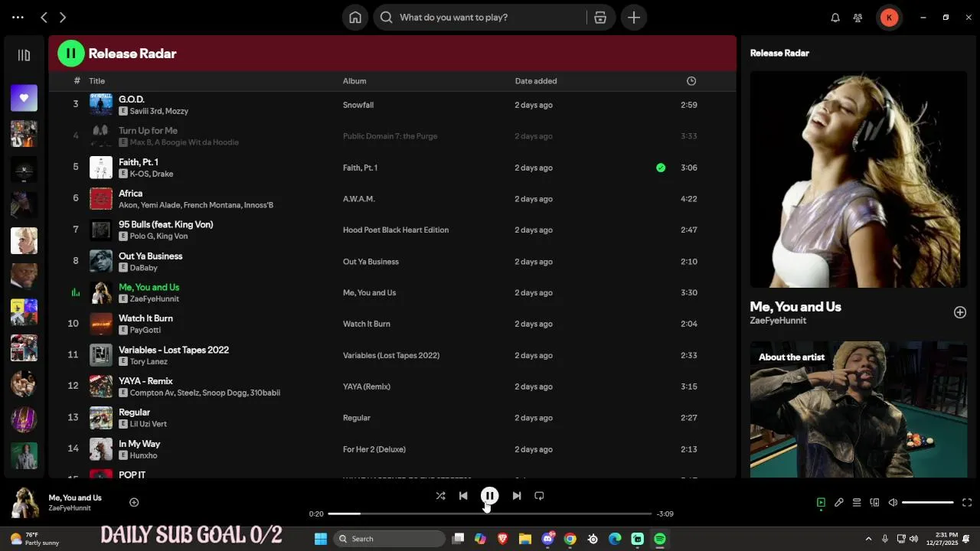Open the three-dots app menu
This screenshot has width=980, height=551.
click(18, 18)
